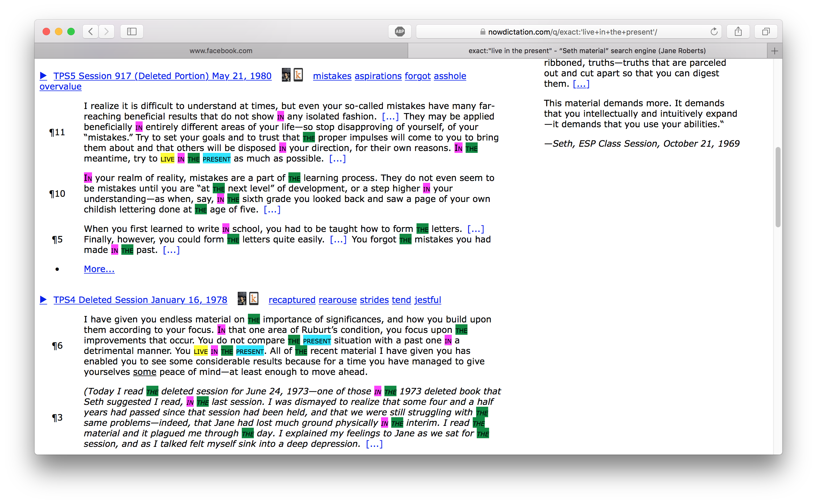Viewport: 817px width, 504px height.
Task: Click the More... link under paragraph 5
Action: 99,269
